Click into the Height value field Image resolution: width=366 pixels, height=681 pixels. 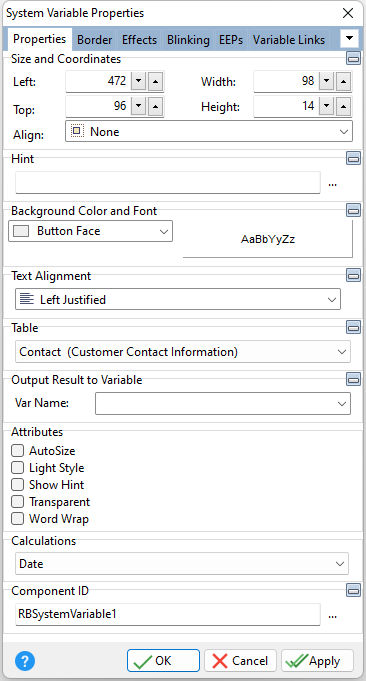(x=286, y=106)
